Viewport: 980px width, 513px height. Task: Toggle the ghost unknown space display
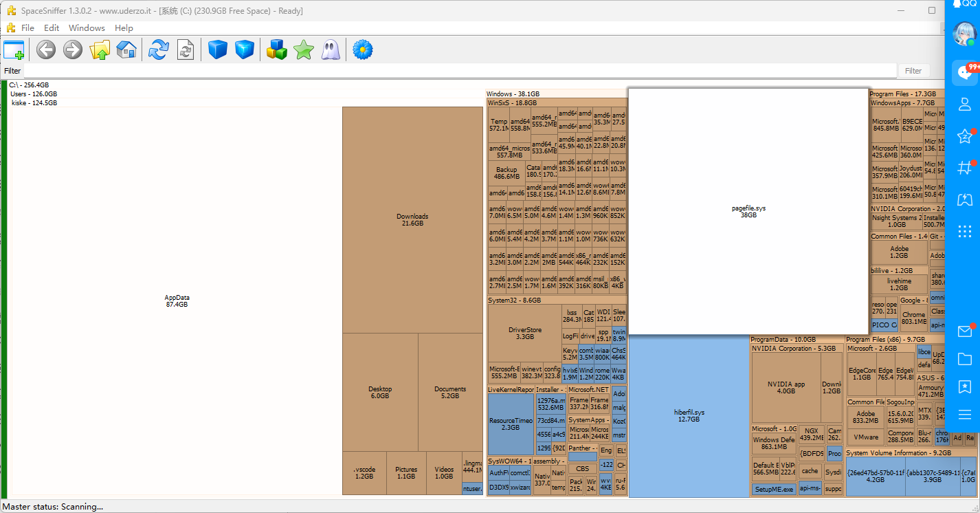[331, 50]
